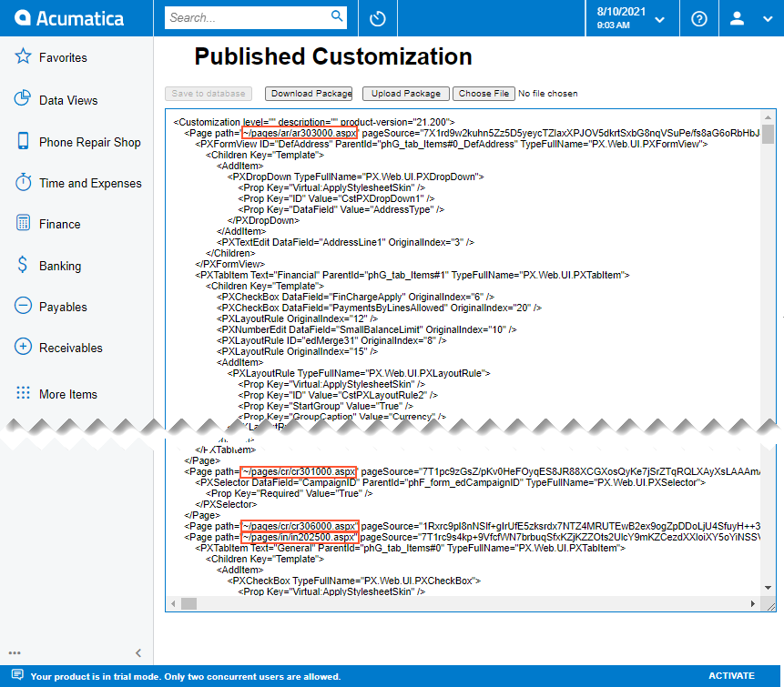This screenshot has height=687, width=784.
Task: Click the in202500.aspx page path text
Action: coord(300,537)
